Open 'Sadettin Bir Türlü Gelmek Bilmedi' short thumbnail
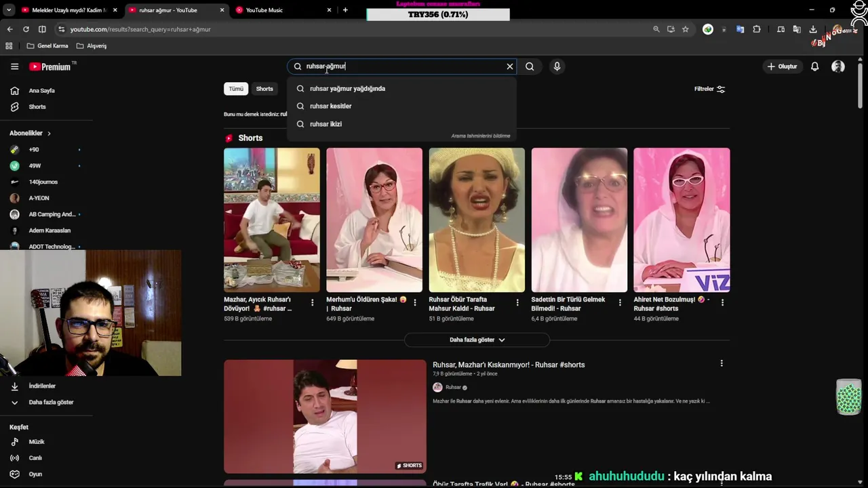 [x=579, y=220]
